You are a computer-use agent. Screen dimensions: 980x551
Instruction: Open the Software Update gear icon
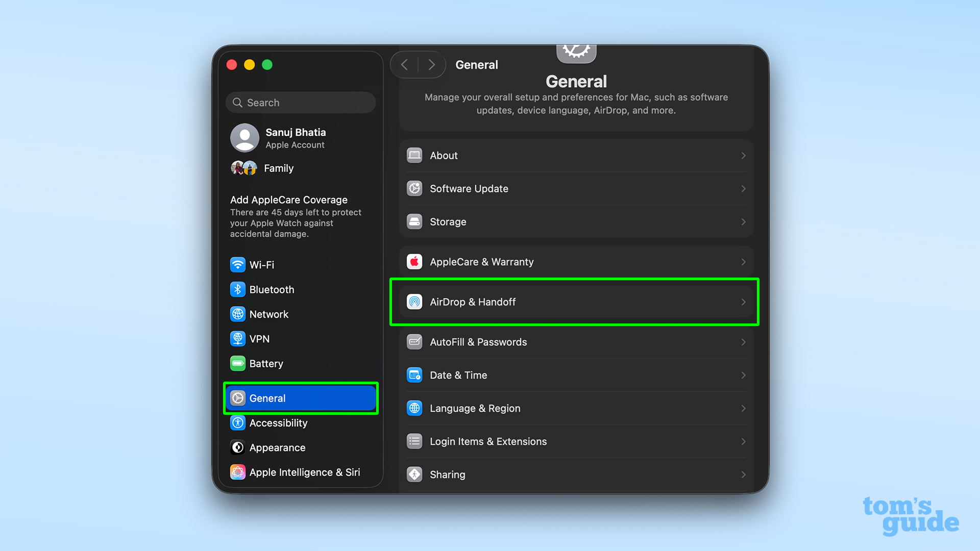414,188
